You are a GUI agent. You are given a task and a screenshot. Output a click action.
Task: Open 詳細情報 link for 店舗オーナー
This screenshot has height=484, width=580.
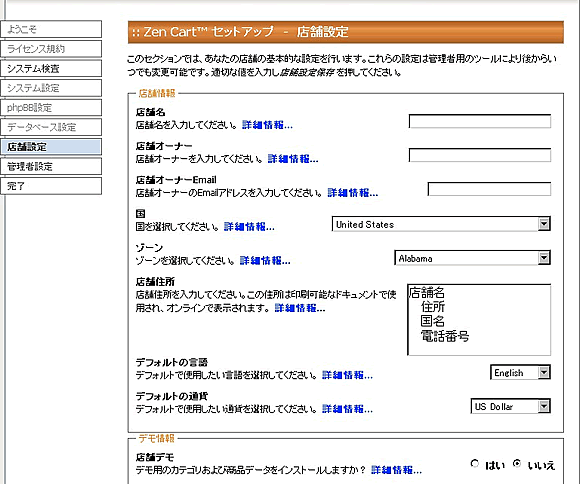point(293,159)
